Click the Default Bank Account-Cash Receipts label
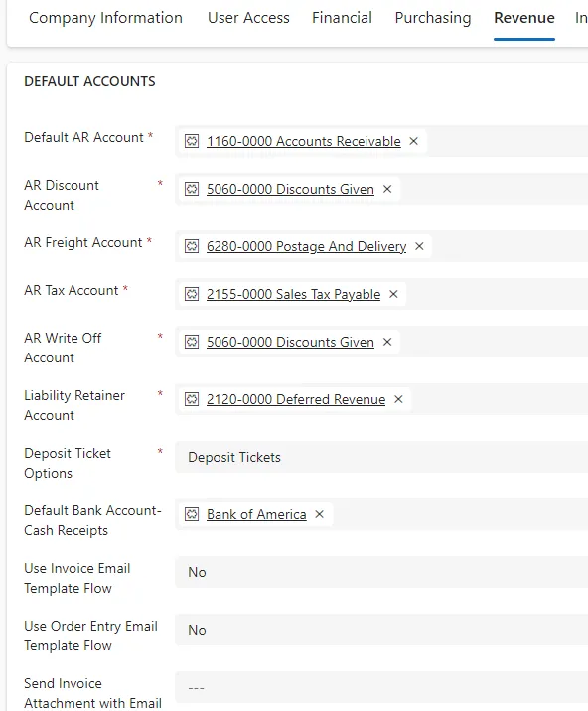Screen dimensions: 588x711 click(92, 520)
